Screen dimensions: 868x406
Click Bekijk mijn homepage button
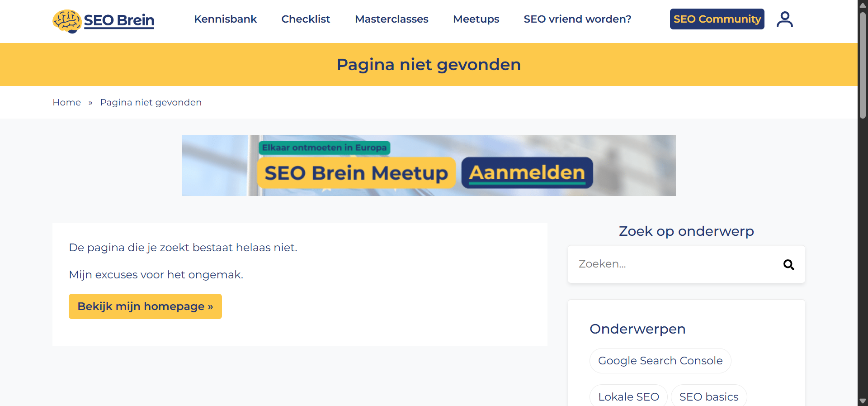[145, 306]
